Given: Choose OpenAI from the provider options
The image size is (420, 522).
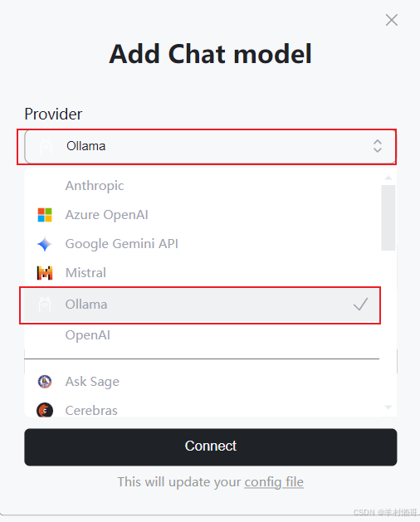Looking at the screenshot, I should [x=203, y=335].
